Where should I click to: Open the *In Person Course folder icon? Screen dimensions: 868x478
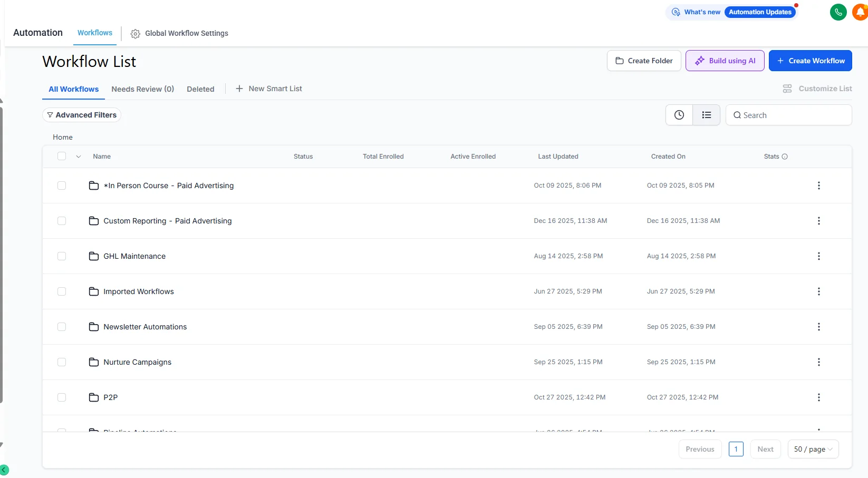94,186
